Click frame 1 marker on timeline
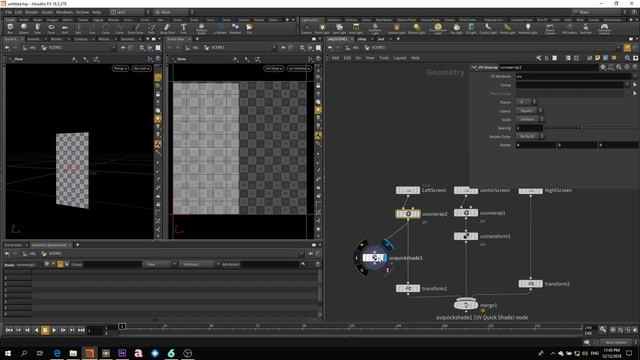The height and width of the screenshot is (360, 640). click(x=122, y=327)
